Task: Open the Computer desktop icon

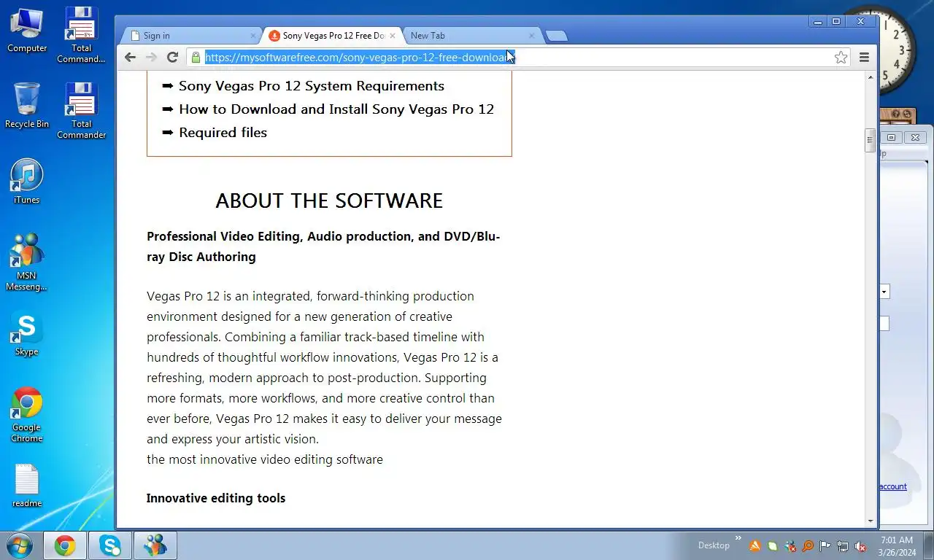Action: click(x=27, y=30)
